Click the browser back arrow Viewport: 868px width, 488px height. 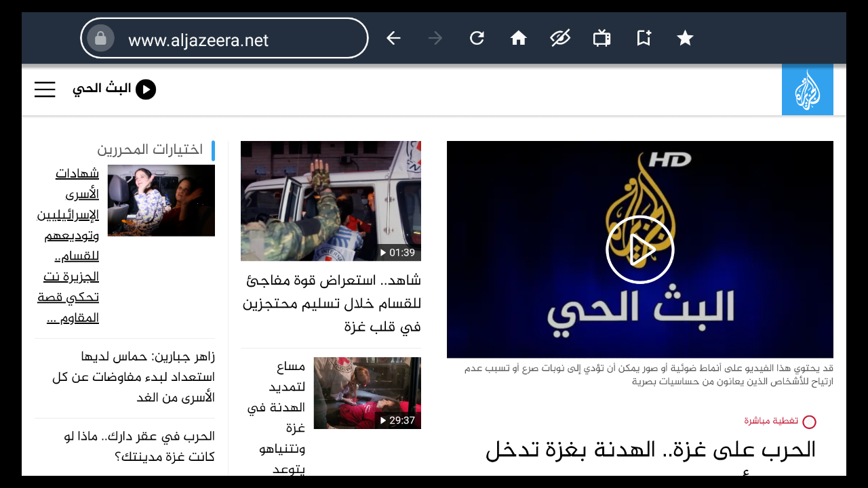[393, 38]
